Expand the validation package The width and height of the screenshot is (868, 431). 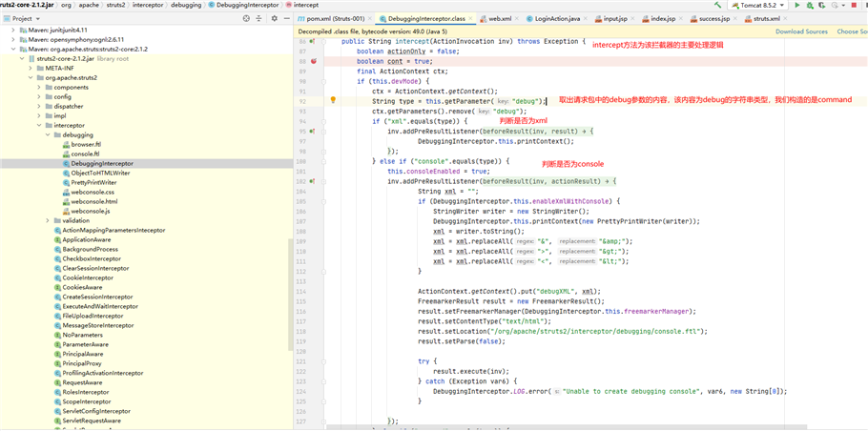[48, 220]
